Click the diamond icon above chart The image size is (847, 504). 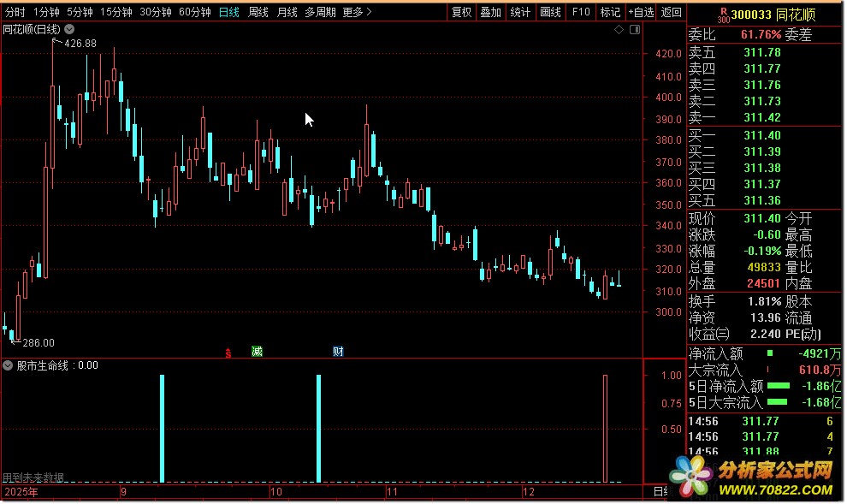click(619, 30)
